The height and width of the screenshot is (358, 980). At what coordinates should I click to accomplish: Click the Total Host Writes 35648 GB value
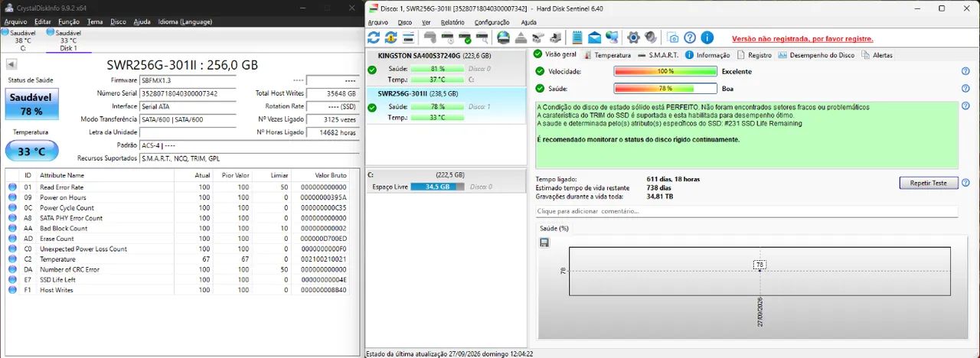pyautogui.click(x=332, y=93)
